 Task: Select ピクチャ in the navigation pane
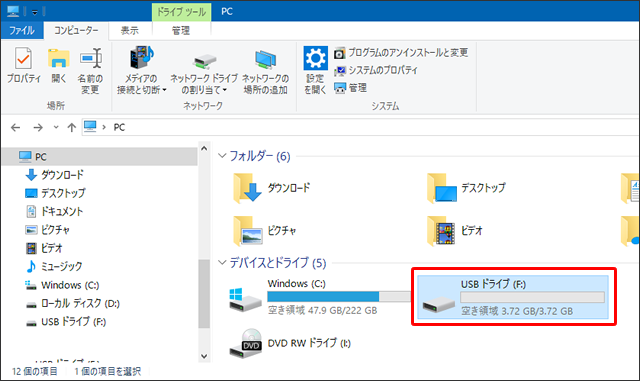click(x=47, y=229)
